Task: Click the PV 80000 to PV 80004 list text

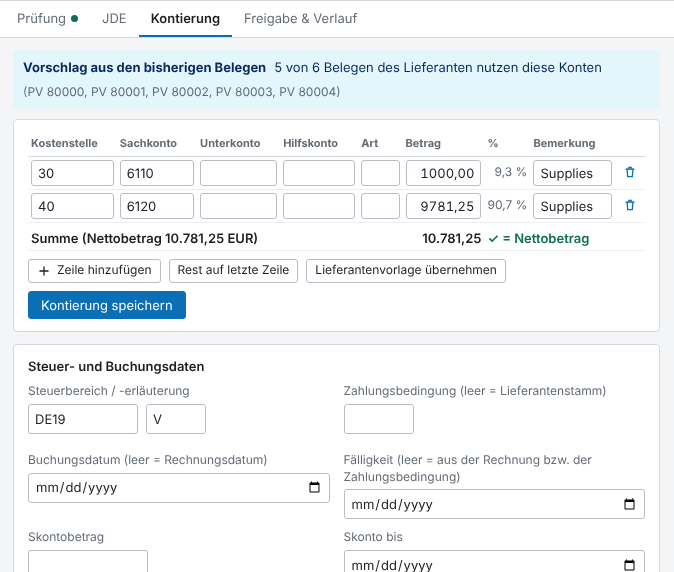Action: click(x=182, y=92)
